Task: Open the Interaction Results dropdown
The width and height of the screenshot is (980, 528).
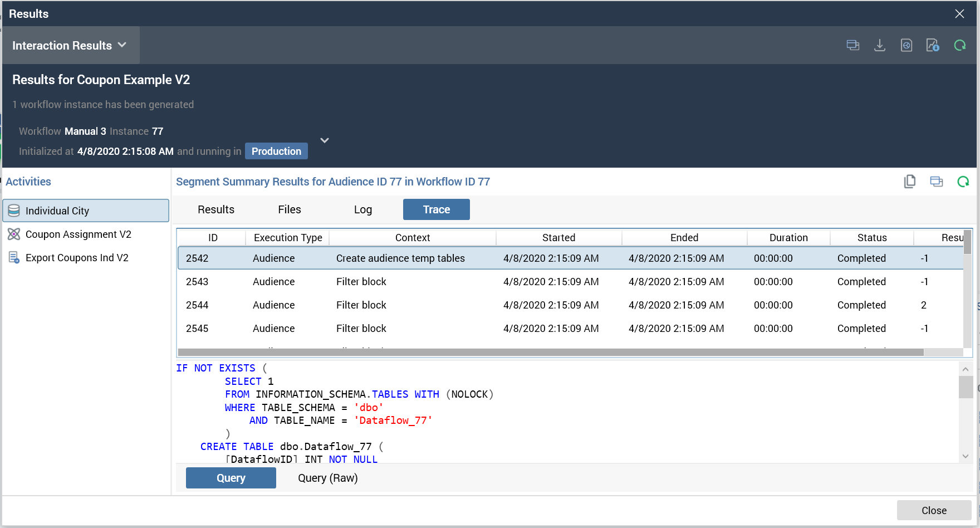Action: point(70,46)
